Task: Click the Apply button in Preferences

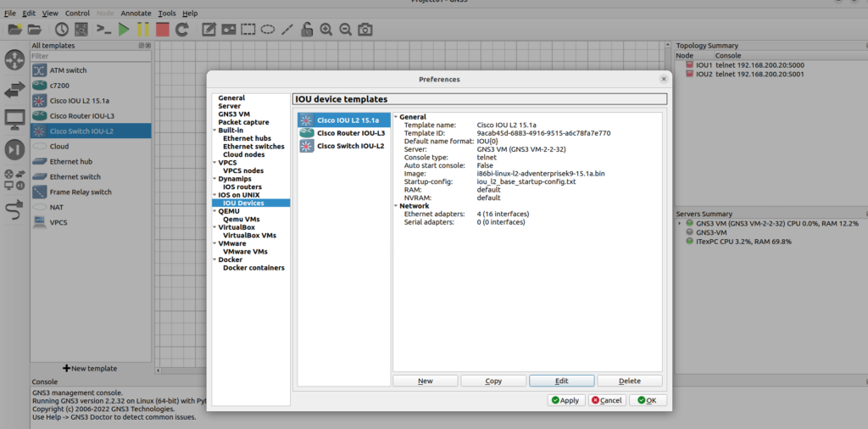Action: [x=565, y=400]
